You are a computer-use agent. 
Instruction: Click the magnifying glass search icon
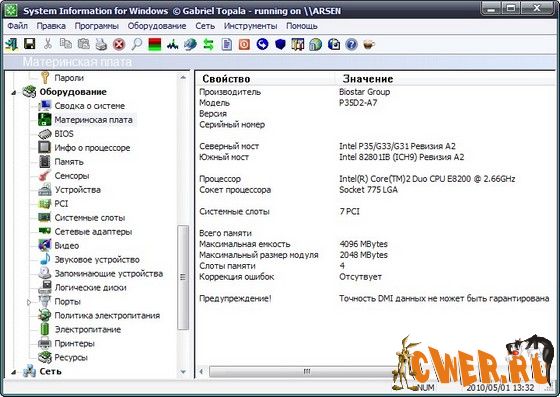pyautogui.click(x=136, y=44)
